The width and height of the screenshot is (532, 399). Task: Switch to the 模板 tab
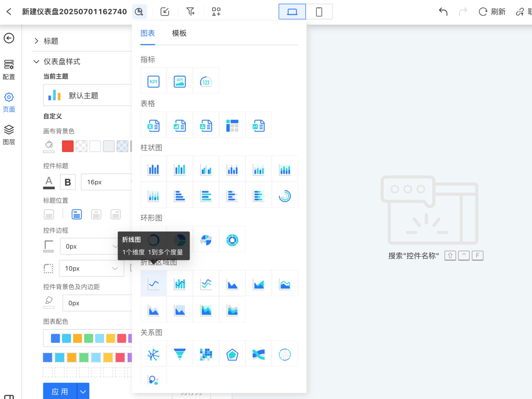click(179, 33)
